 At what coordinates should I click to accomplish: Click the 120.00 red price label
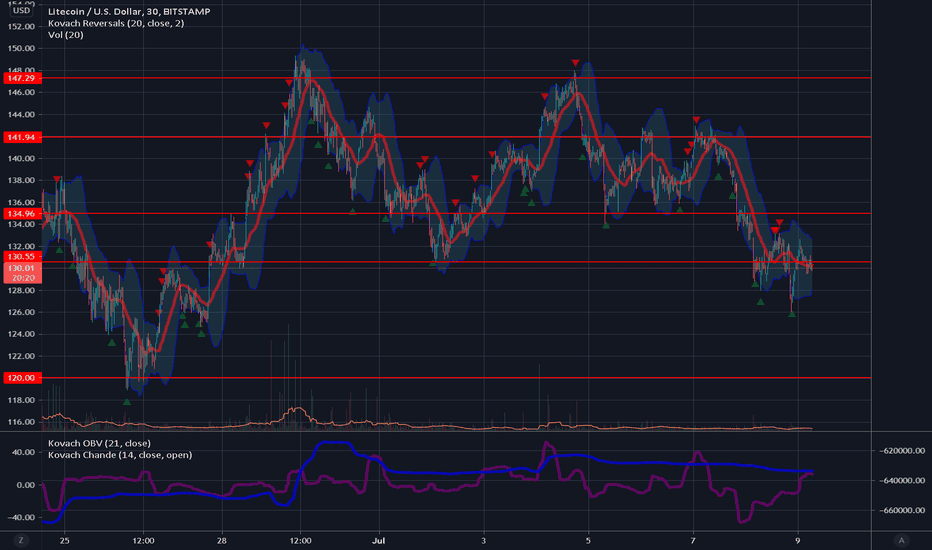coord(22,378)
